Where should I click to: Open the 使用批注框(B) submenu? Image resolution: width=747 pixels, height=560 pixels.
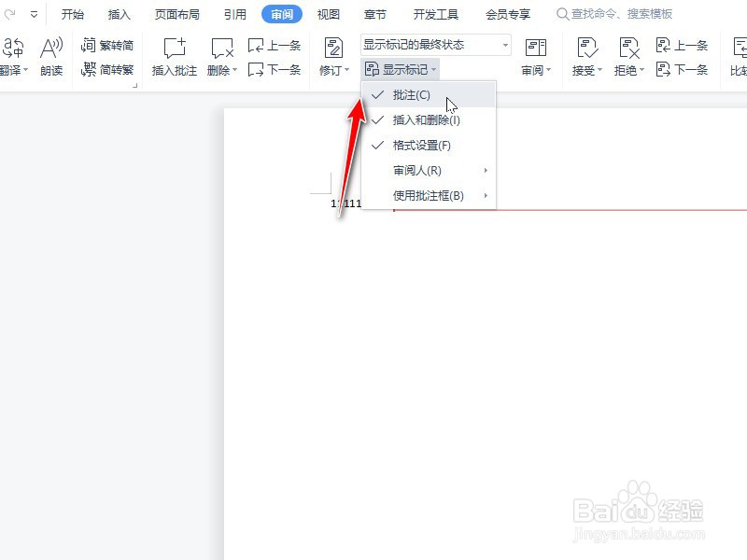430,195
